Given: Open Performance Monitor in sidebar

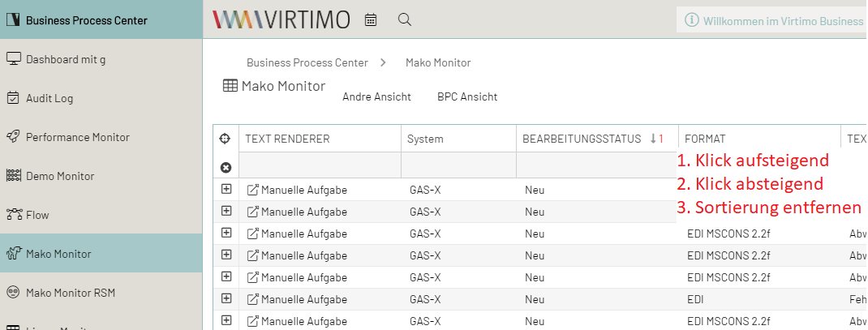Looking at the screenshot, I should point(77,137).
